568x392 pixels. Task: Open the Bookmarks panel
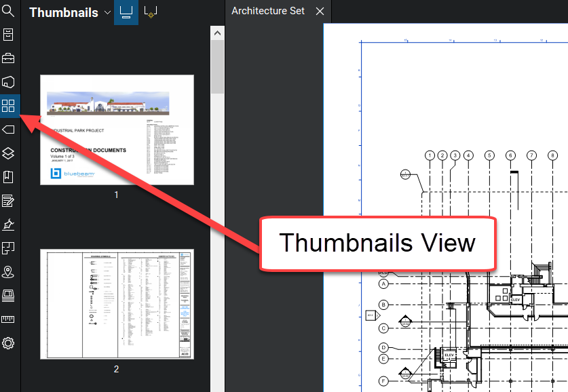click(7, 177)
